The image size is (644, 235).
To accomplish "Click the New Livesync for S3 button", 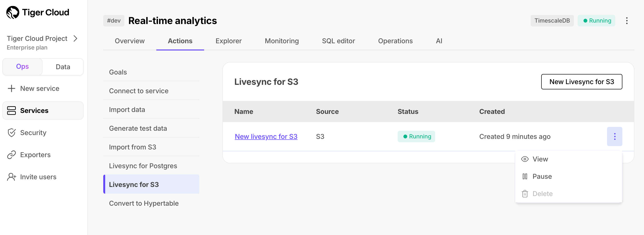I will click(582, 82).
